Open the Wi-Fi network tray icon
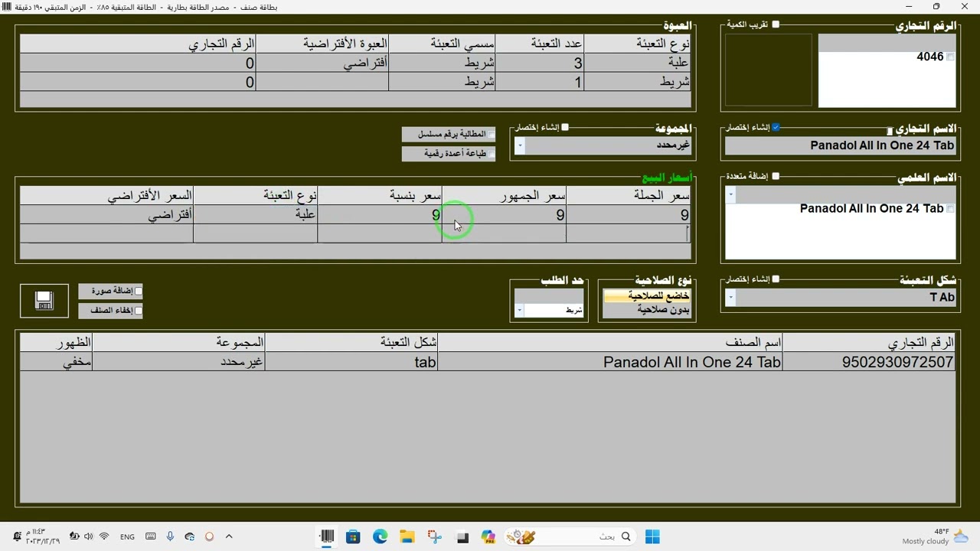Screen dimensions: 980x551 pyautogui.click(x=104, y=536)
